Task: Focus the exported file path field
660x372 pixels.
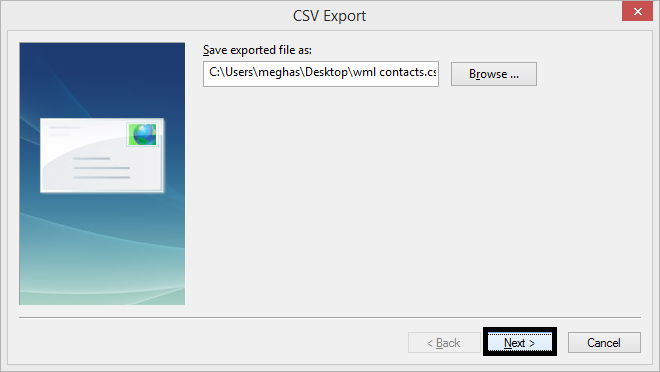Action: click(x=321, y=74)
